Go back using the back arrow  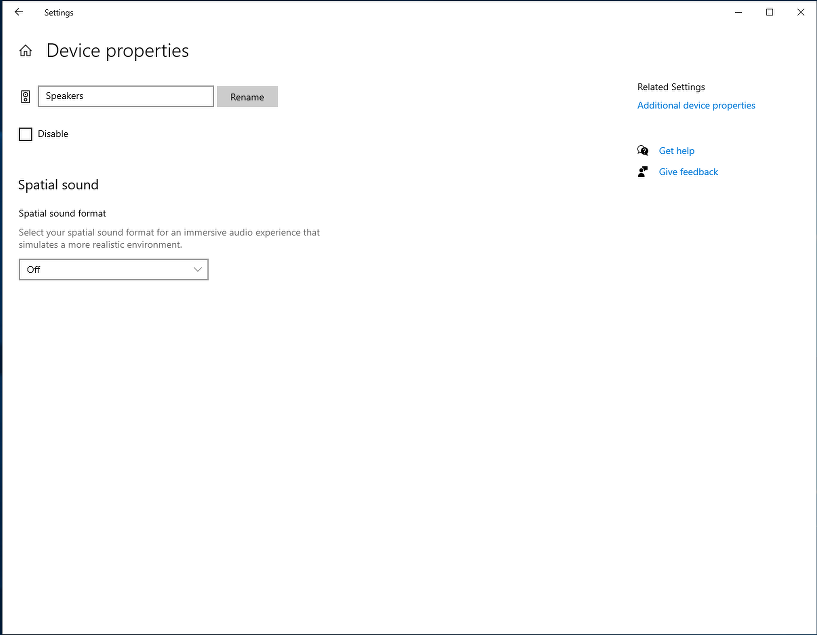[x=18, y=12]
